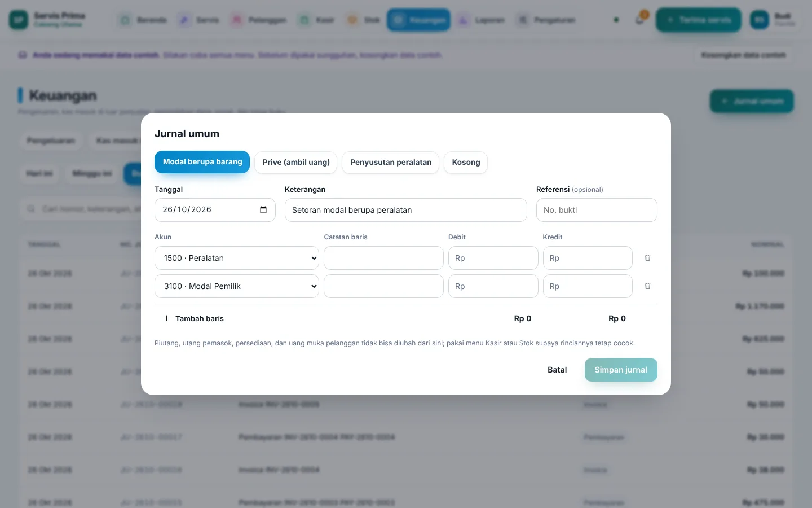Click the plus icon beside Tambah baris

click(x=166, y=318)
